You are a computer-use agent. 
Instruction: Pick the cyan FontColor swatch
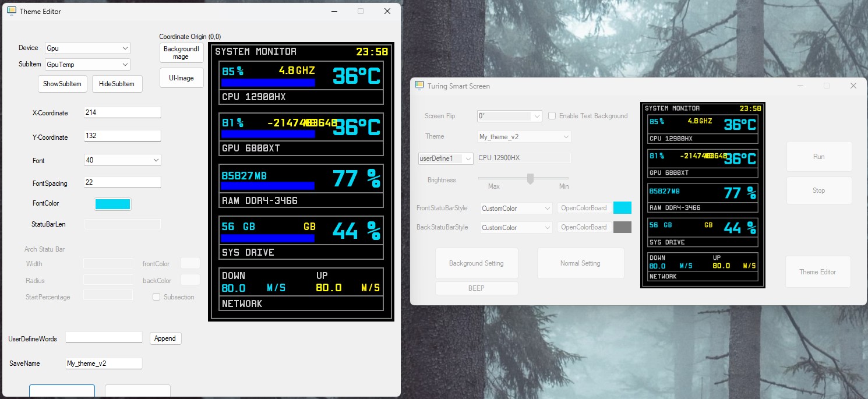[x=112, y=204]
